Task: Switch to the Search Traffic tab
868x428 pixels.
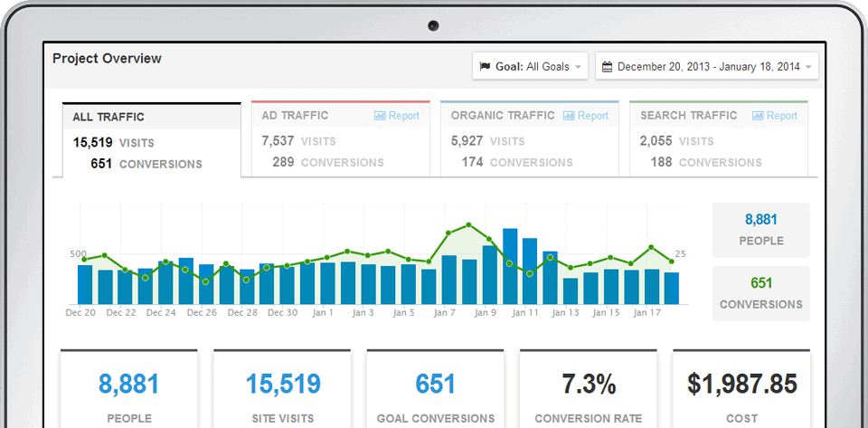Action: (719, 139)
